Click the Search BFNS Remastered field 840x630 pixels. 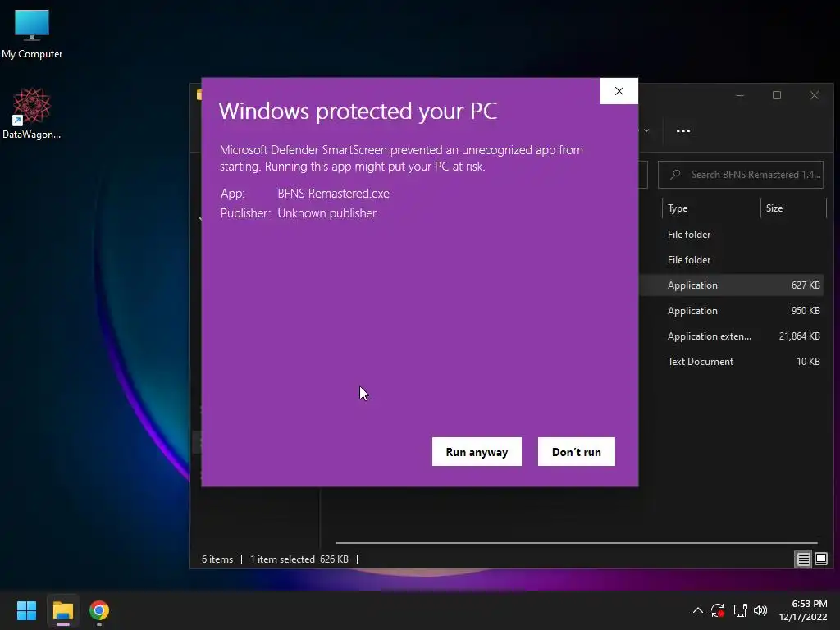[x=741, y=175]
